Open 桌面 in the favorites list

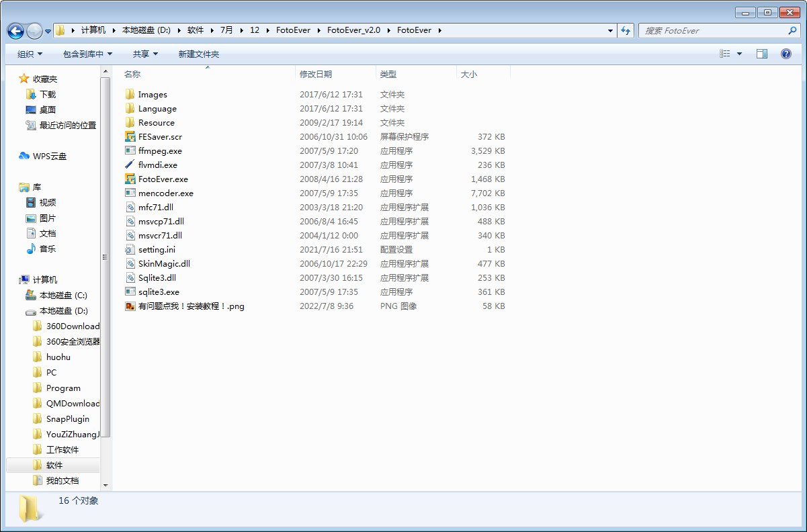(48, 109)
